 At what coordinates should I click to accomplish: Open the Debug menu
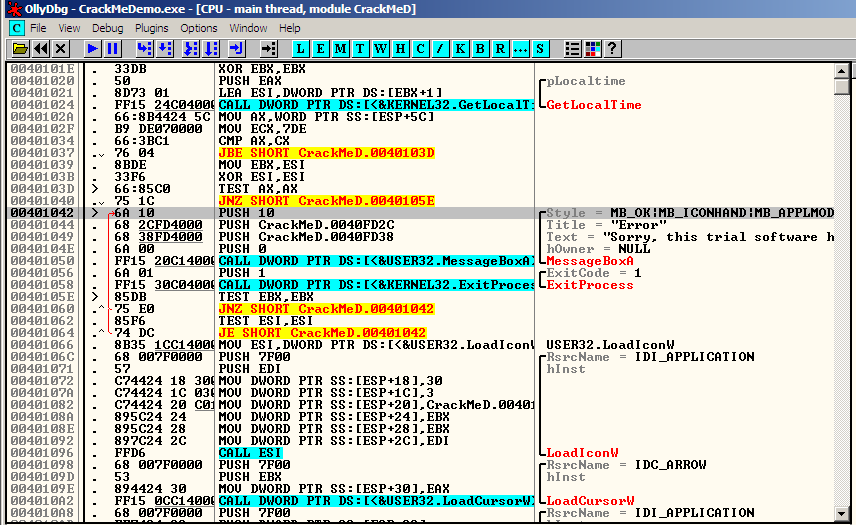point(107,28)
